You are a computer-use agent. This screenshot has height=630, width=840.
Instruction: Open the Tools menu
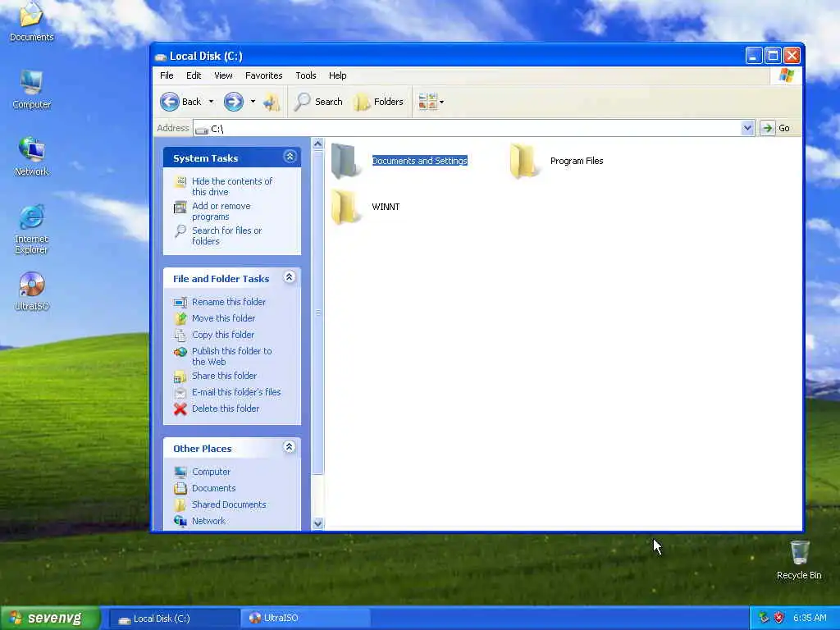click(306, 75)
